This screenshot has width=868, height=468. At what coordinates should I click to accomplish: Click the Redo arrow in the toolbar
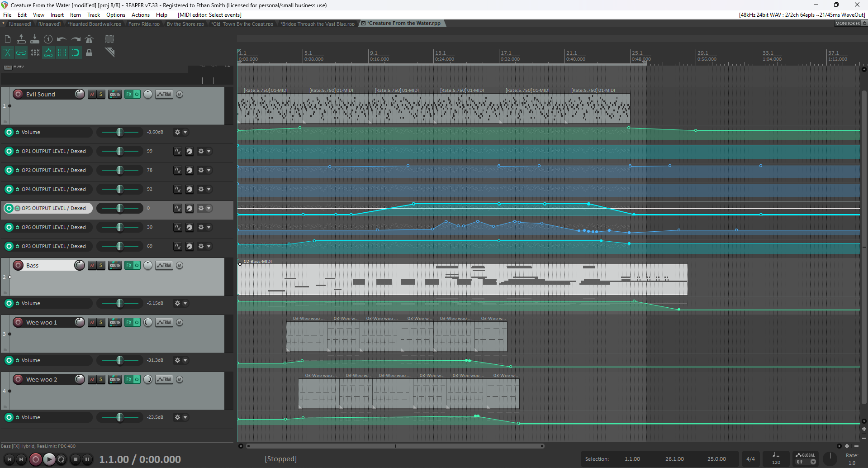[76, 39]
